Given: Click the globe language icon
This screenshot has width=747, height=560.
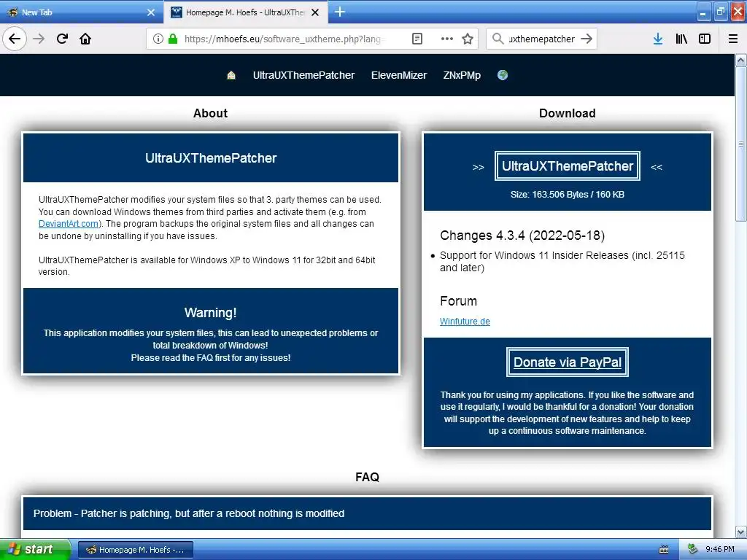Looking at the screenshot, I should [502, 75].
